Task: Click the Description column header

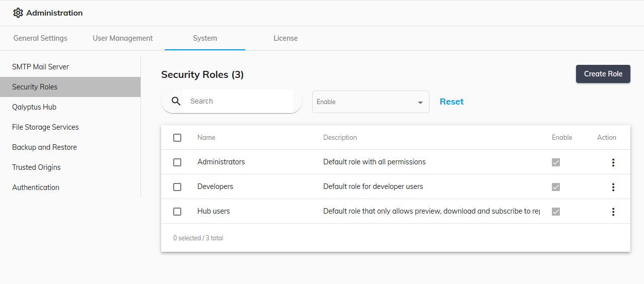Action: pos(340,138)
